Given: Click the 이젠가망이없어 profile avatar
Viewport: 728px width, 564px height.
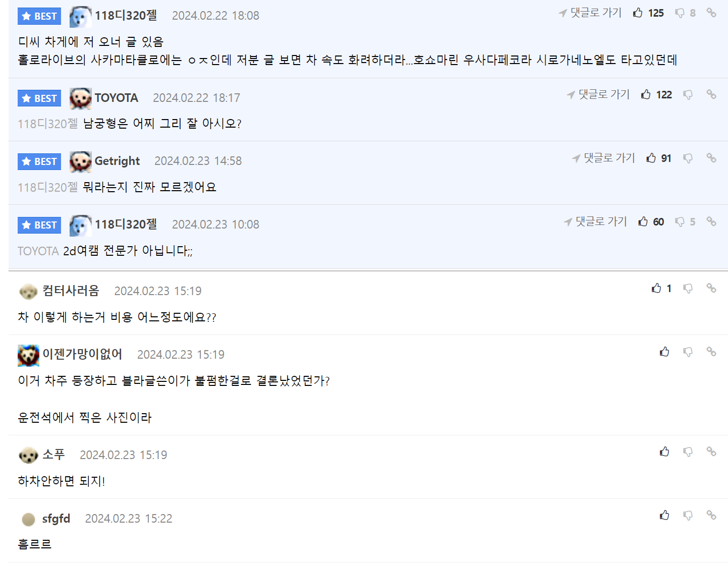Looking at the screenshot, I should (x=28, y=355).
